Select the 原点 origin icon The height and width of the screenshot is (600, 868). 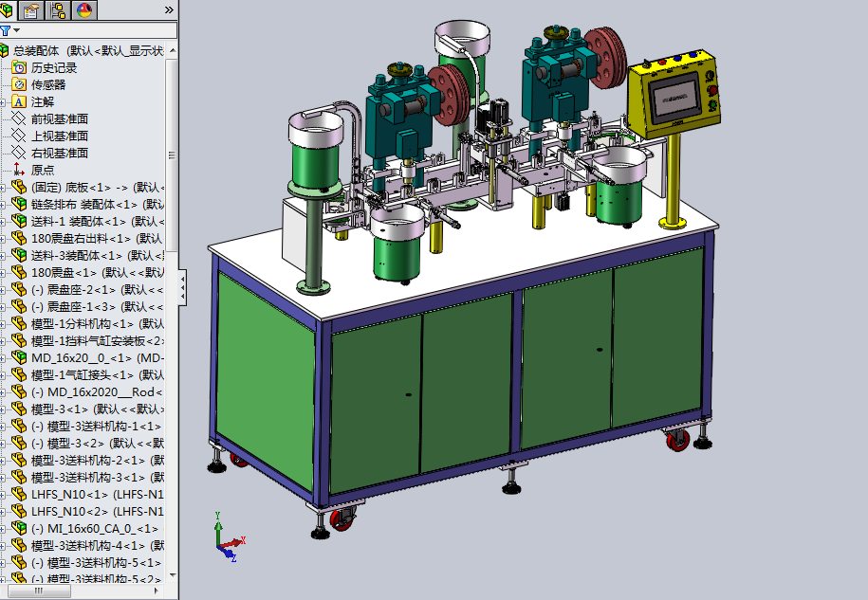pos(19,170)
